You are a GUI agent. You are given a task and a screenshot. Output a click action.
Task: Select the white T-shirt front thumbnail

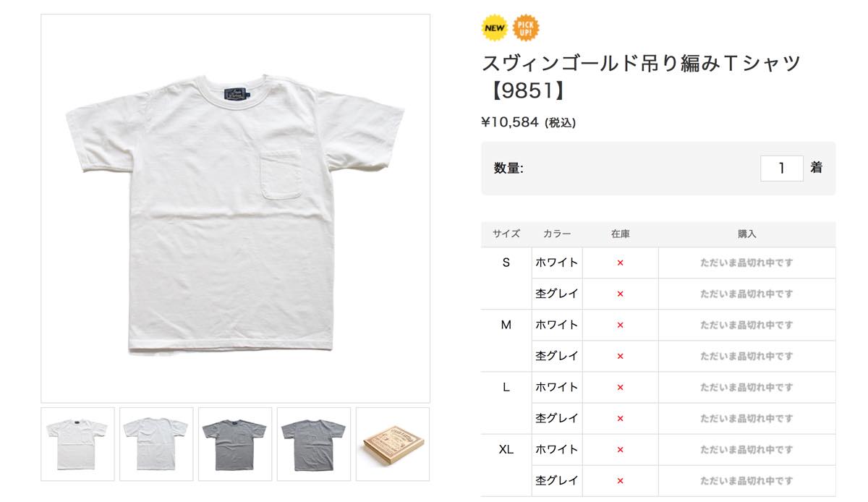[77, 444]
